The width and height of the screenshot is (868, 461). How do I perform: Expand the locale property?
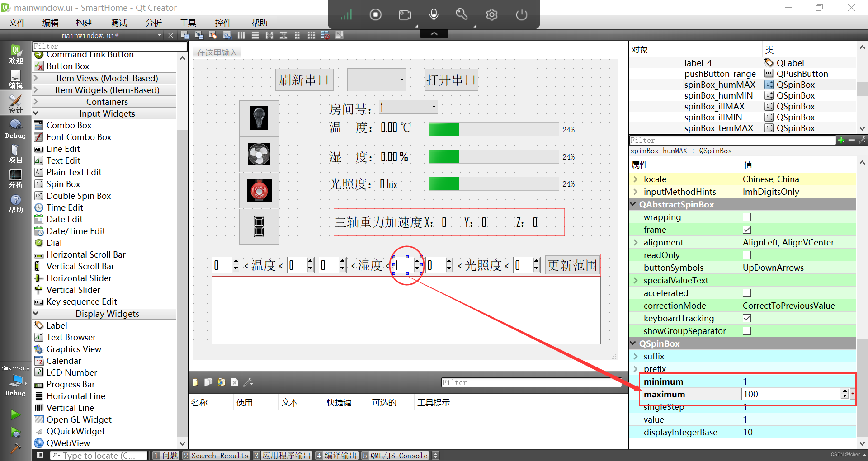(636, 179)
